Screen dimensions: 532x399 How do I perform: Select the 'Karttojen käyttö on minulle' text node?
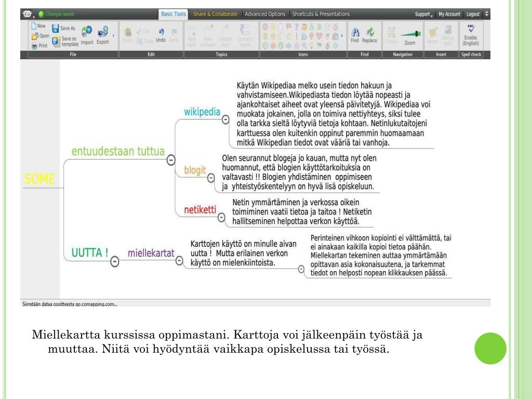pos(243,254)
